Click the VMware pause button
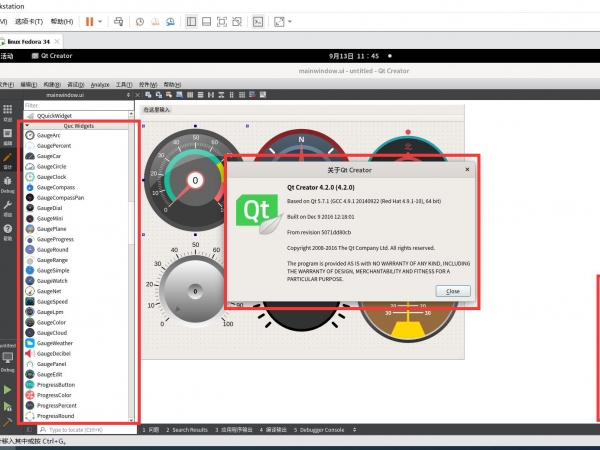The width and height of the screenshot is (600, 450). coord(89,20)
